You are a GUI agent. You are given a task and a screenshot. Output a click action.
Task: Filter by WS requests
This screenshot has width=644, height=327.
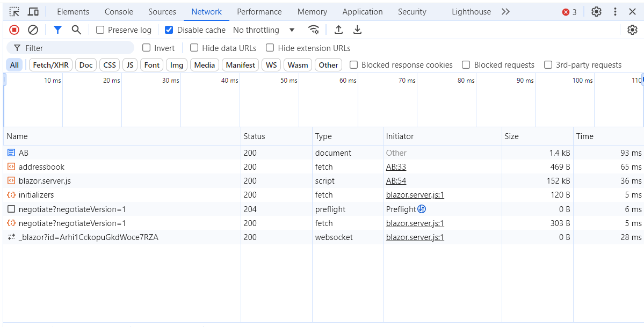click(x=271, y=65)
